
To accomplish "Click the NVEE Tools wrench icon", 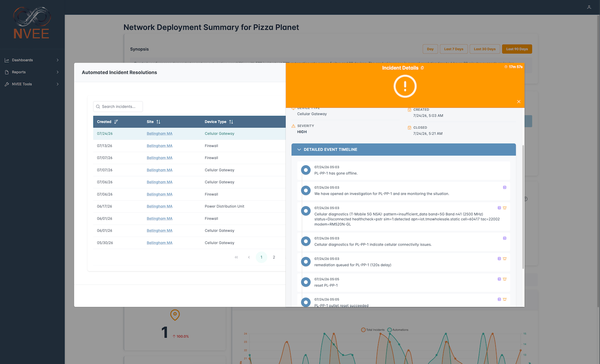I will coord(7,84).
